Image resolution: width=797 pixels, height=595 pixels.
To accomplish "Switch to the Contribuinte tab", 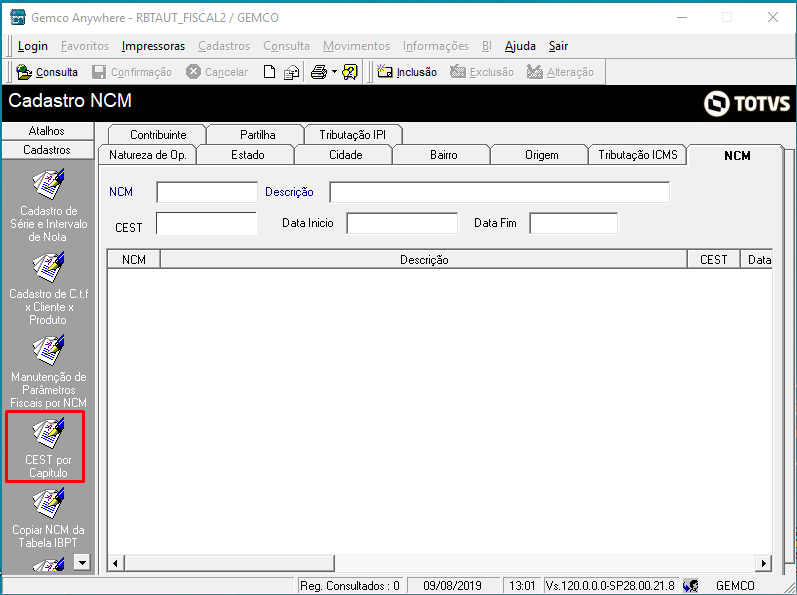I will (x=158, y=135).
